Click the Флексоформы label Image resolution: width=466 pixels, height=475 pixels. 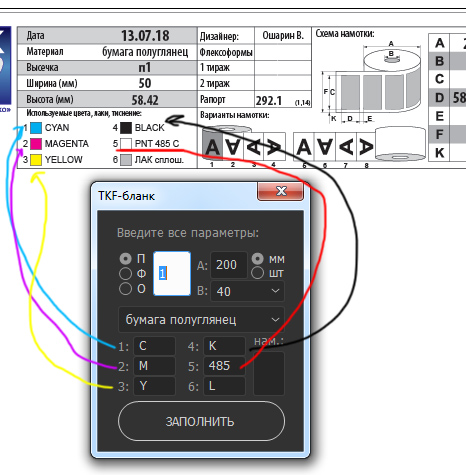pos(226,52)
